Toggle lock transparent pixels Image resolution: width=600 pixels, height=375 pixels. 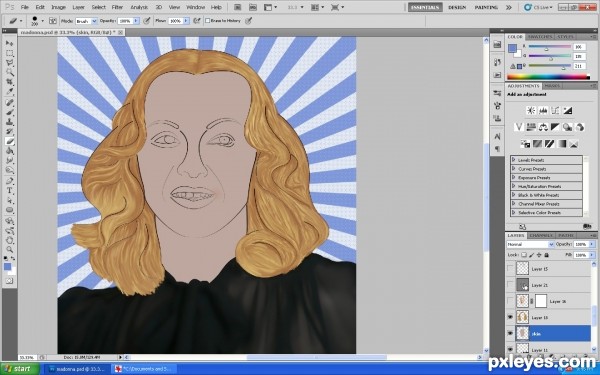pyautogui.click(x=524, y=255)
